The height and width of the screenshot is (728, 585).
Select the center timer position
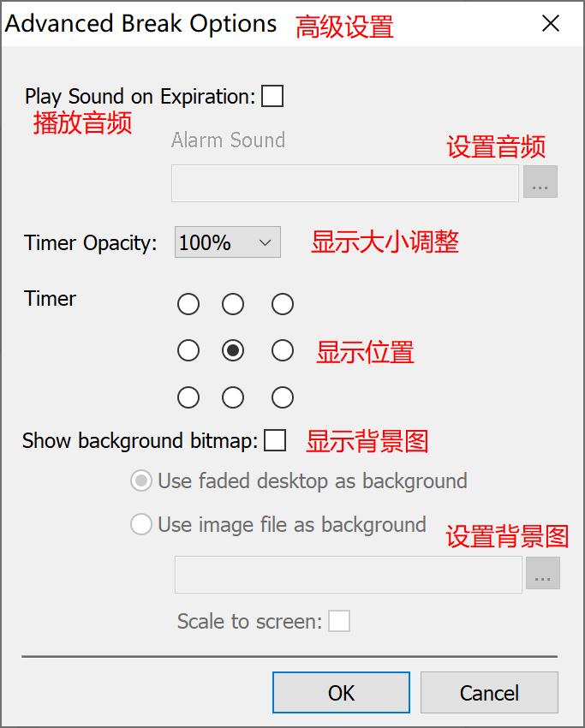tap(233, 350)
